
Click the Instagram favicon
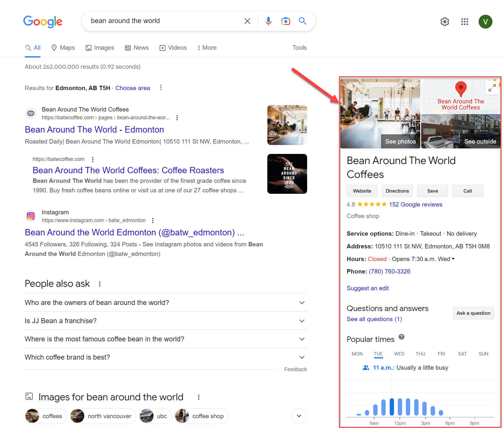coord(31,216)
